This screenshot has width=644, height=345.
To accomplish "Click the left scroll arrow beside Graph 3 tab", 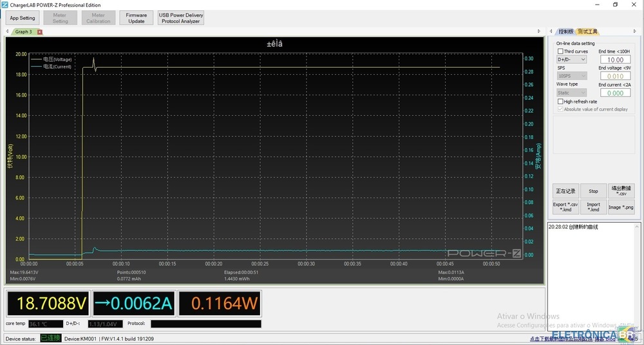I will [x=7, y=32].
